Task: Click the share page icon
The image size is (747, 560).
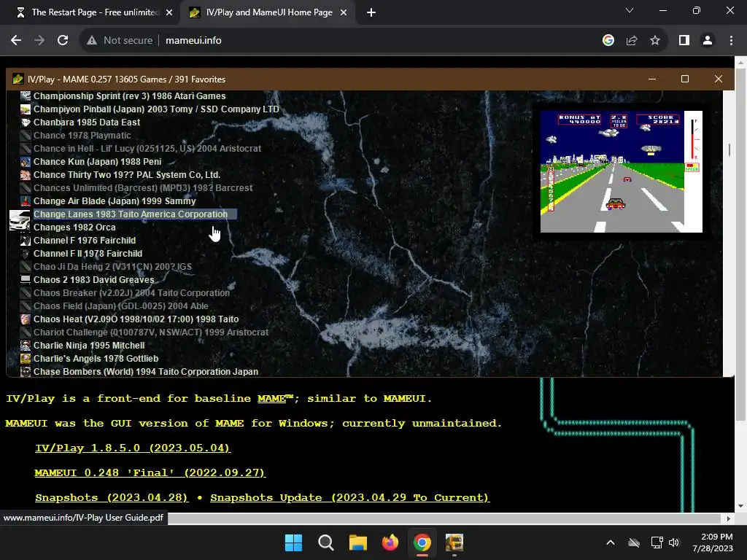Action: [x=632, y=41]
